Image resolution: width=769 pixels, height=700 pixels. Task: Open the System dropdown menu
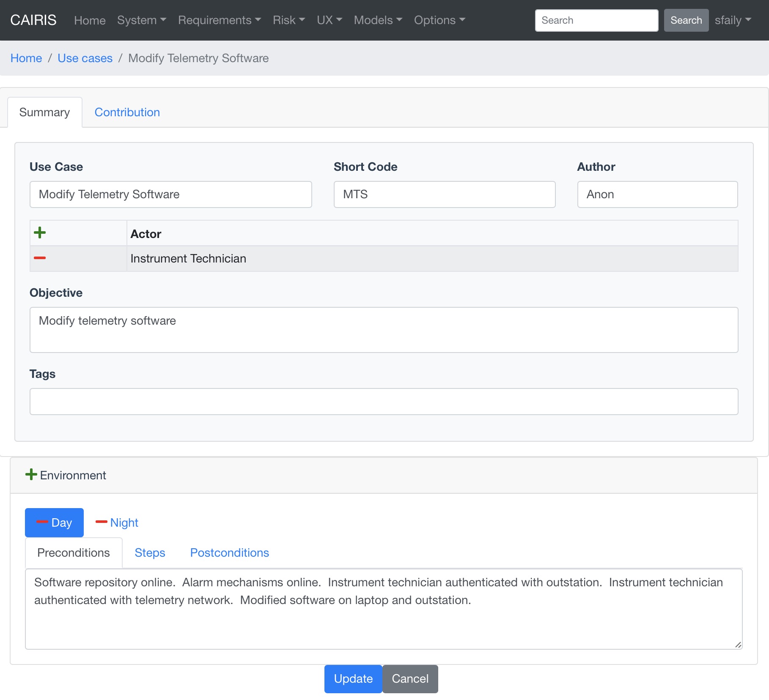pyautogui.click(x=142, y=20)
